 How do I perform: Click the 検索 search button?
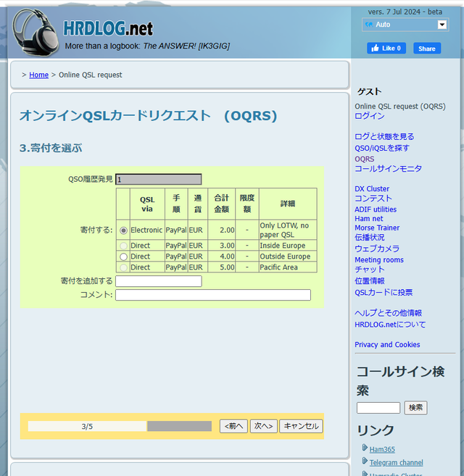[415, 408]
